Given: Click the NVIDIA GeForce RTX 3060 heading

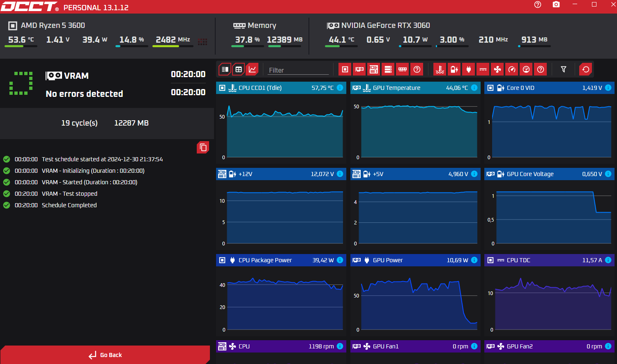Looking at the screenshot, I should (386, 25).
